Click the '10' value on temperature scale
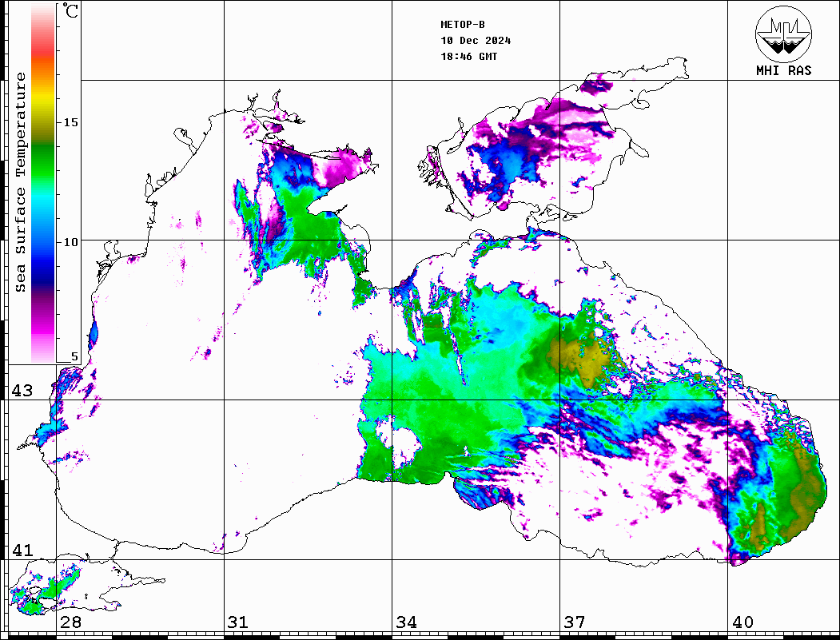840x640 pixels. [70, 243]
